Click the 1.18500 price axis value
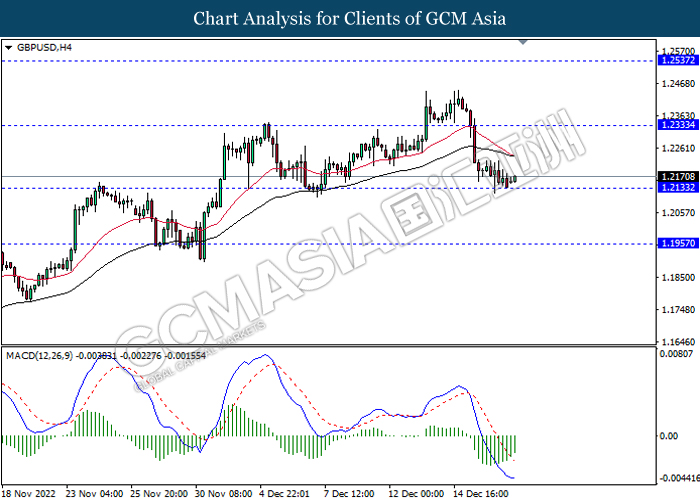 tap(679, 277)
